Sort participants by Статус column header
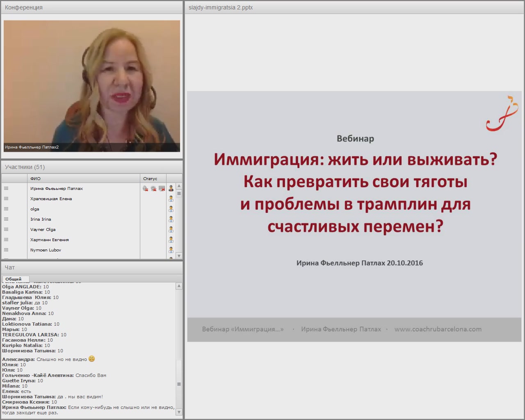The width and height of the screenshot is (525, 420). (153, 178)
